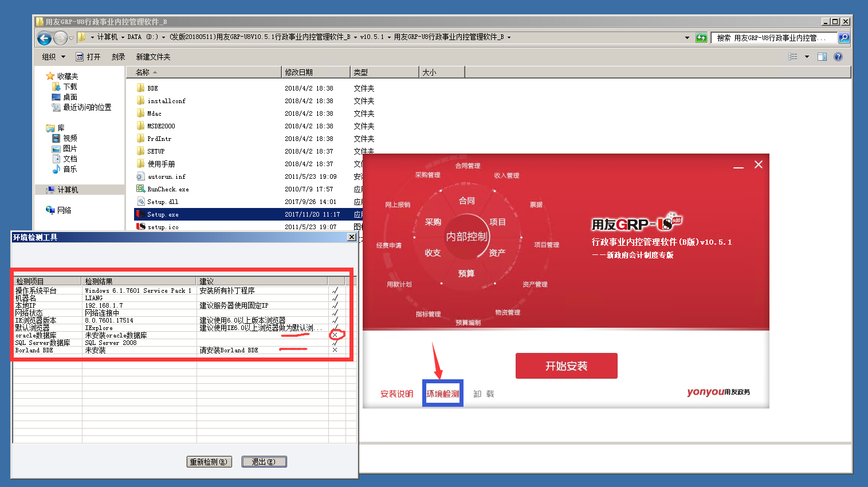
Task: Click the 重新检测 button
Action: click(x=209, y=462)
